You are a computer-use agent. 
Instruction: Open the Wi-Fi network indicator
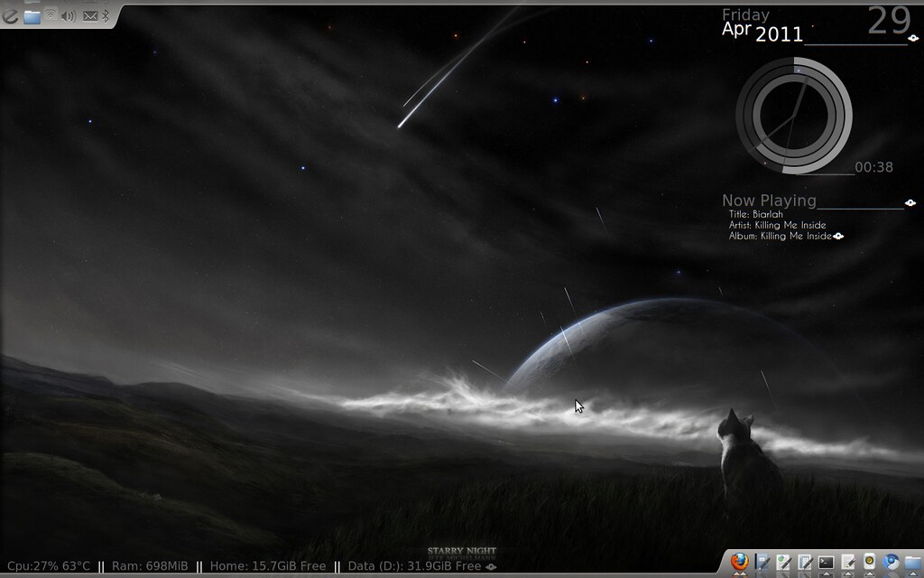51,15
